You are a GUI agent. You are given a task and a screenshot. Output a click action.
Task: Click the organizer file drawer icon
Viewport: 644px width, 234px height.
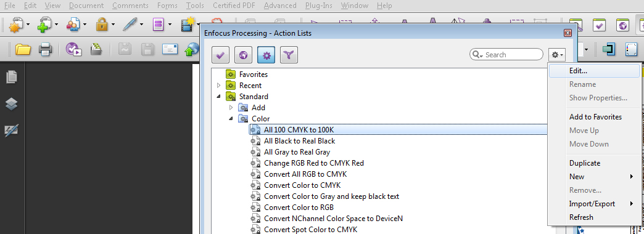coord(96,50)
